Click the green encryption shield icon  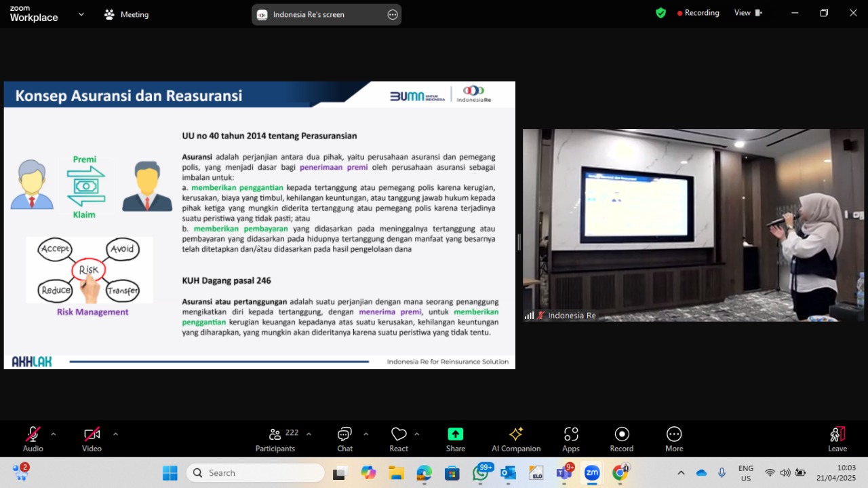pyautogui.click(x=660, y=13)
